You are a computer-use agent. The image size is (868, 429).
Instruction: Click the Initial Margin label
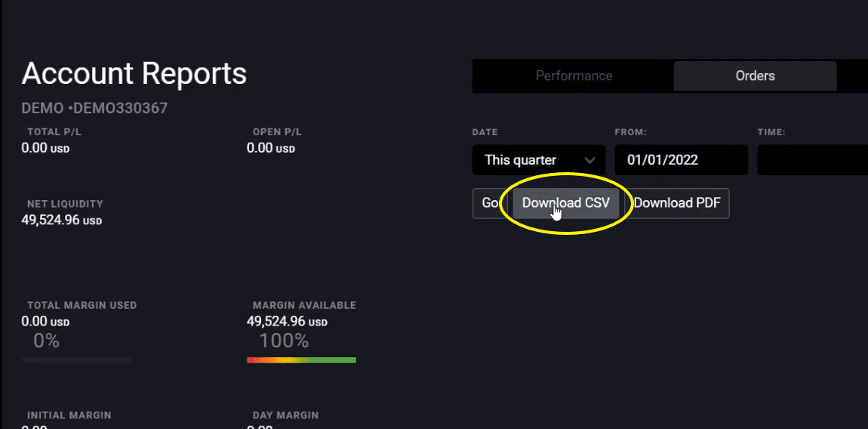tap(69, 415)
